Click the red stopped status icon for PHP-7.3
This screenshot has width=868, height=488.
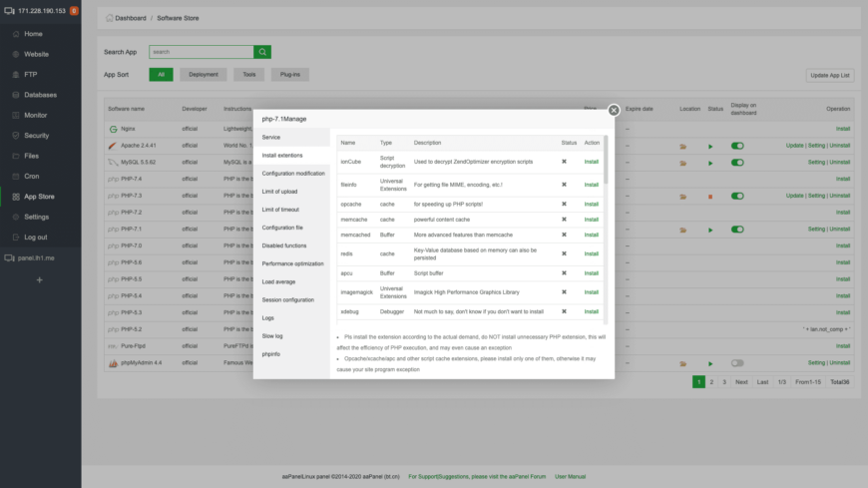(710, 196)
